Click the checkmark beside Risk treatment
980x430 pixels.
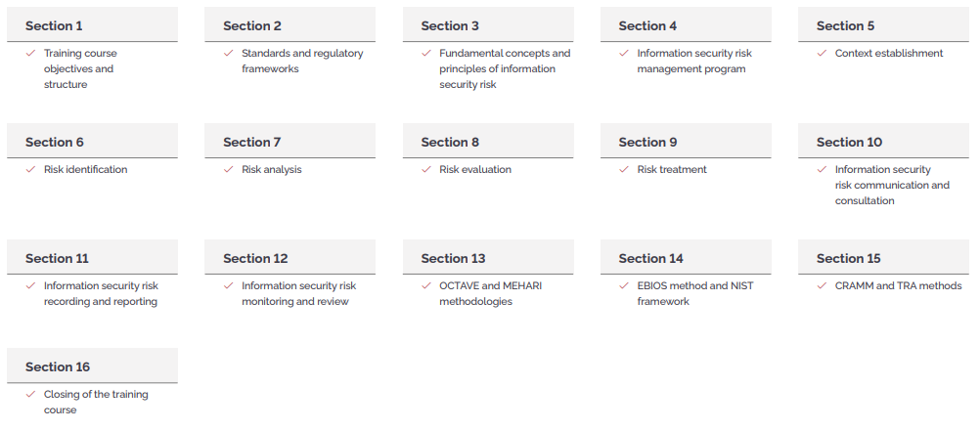(x=624, y=170)
